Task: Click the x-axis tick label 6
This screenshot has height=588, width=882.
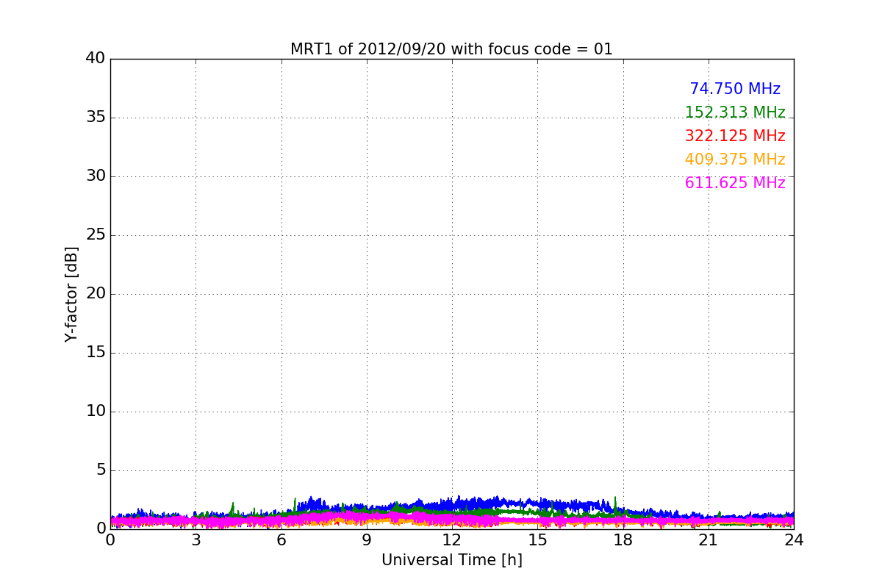Action: click(281, 540)
